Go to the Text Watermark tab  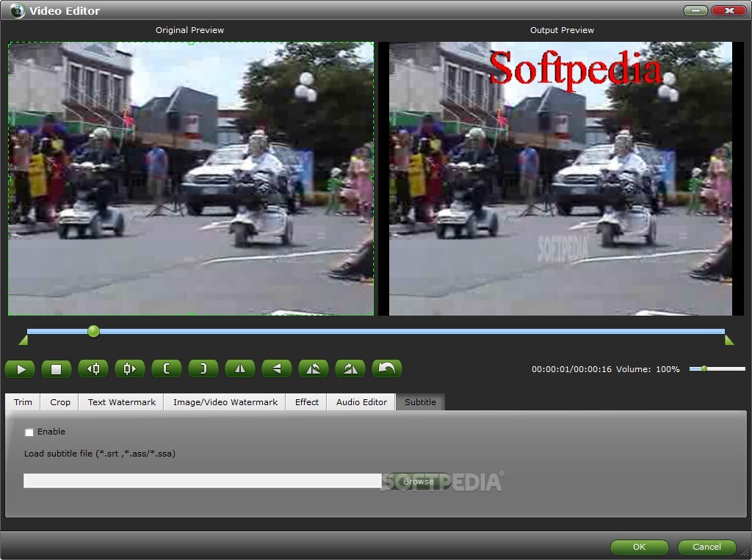click(x=121, y=402)
